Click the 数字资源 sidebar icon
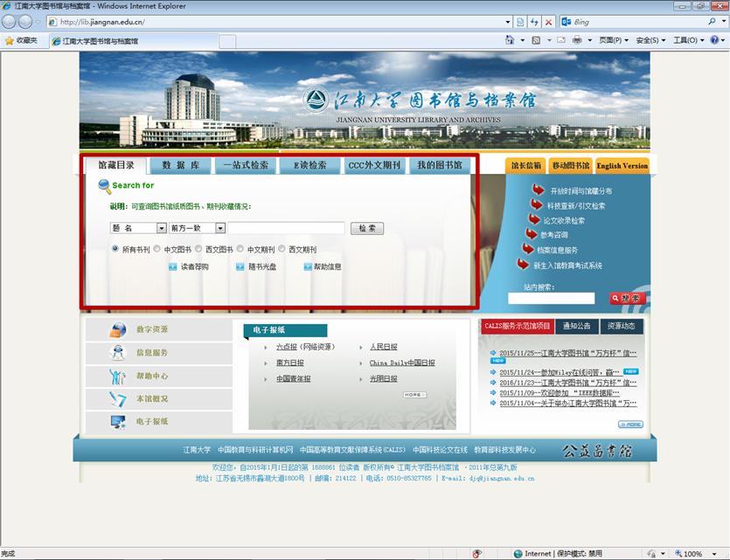This screenshot has height=560, width=730. click(118, 329)
